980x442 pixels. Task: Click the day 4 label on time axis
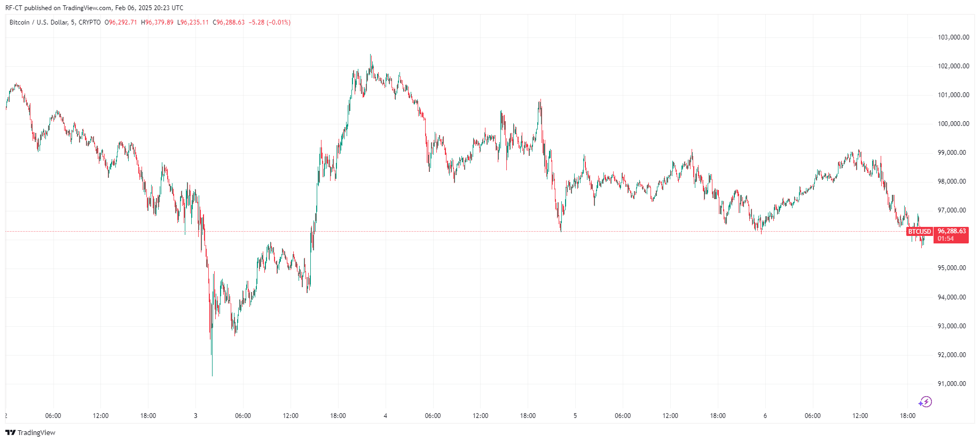coord(385,416)
